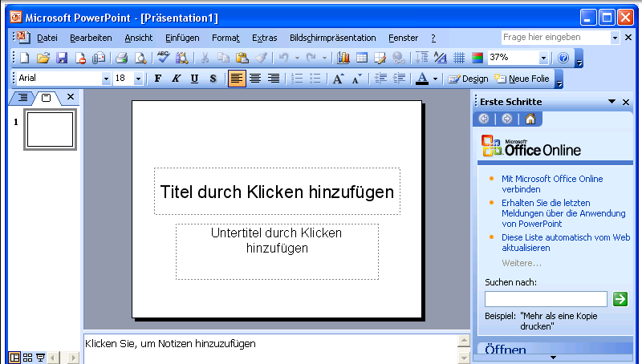Click Decrease Indent icon
The image size is (642, 364).
coord(380,79)
